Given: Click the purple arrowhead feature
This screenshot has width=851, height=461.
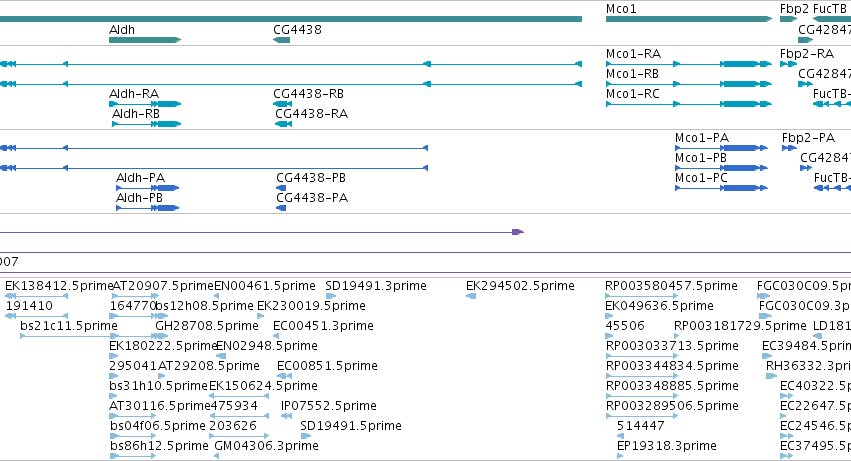Looking at the screenshot, I should point(518,232).
